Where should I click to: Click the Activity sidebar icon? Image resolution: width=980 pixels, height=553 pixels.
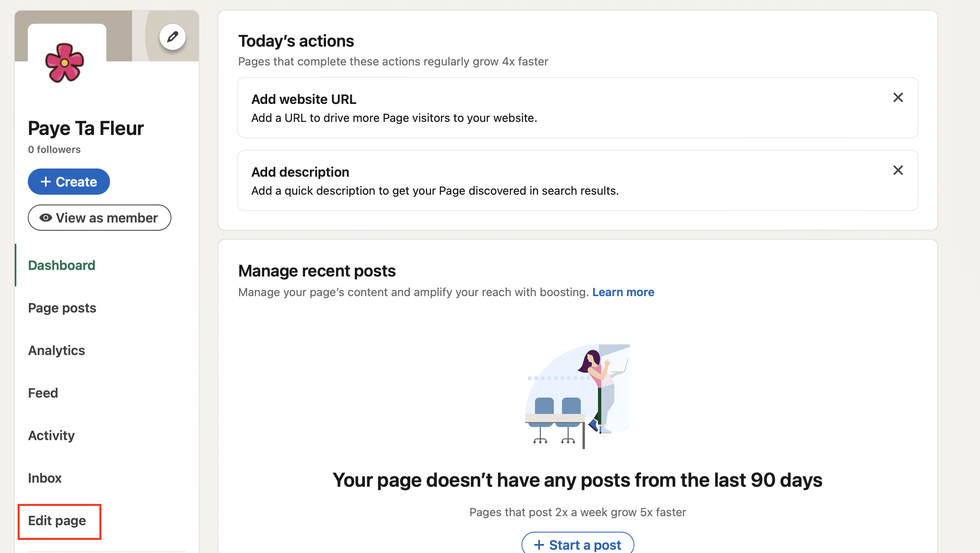pos(51,435)
